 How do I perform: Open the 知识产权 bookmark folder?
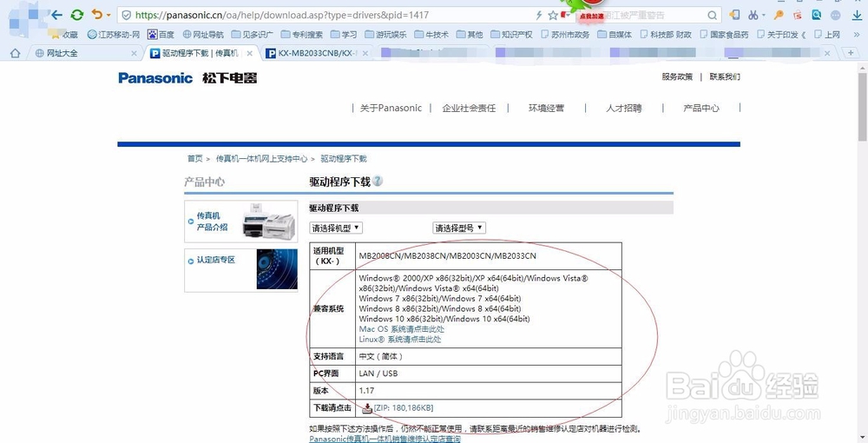(x=511, y=35)
